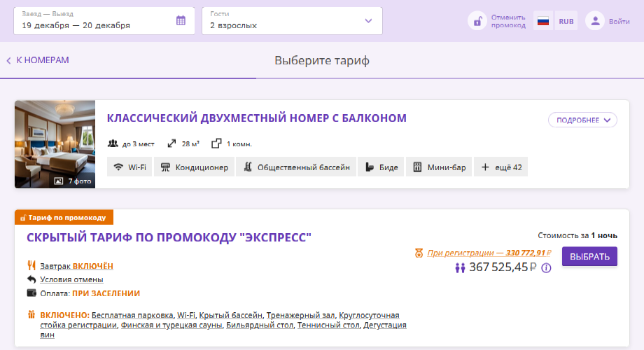The width and height of the screenshot is (644, 350).
Task: Open the 7 фото gallery label
Action: click(x=73, y=181)
